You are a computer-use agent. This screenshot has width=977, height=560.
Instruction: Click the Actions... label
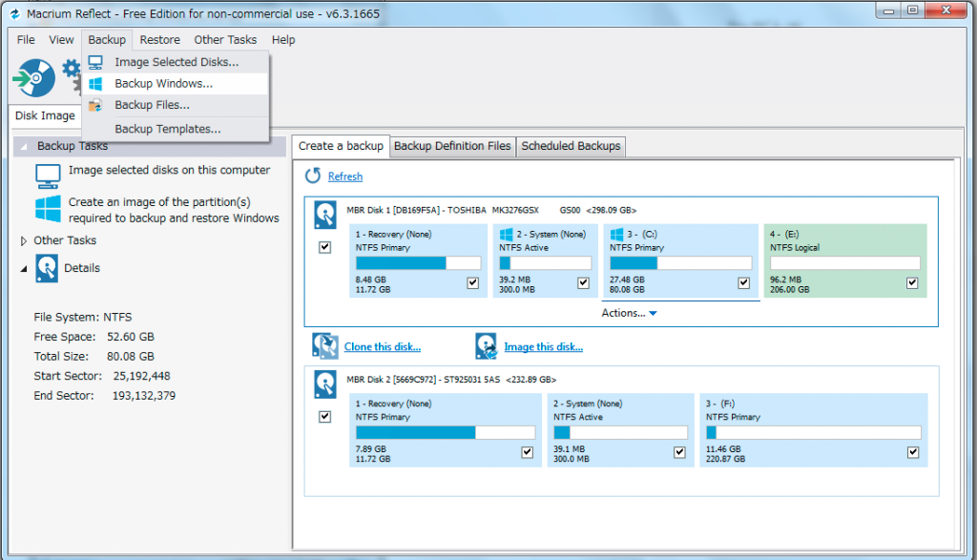click(x=623, y=313)
